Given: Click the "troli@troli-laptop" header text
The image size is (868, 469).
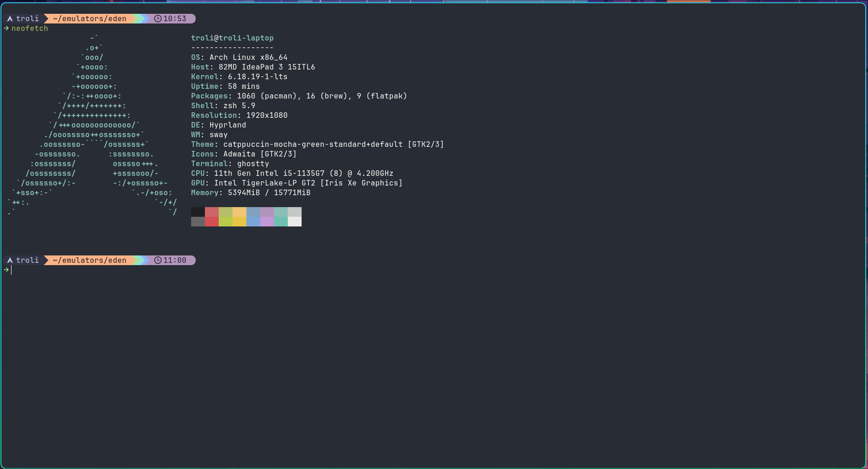Looking at the screenshot, I should [233, 38].
